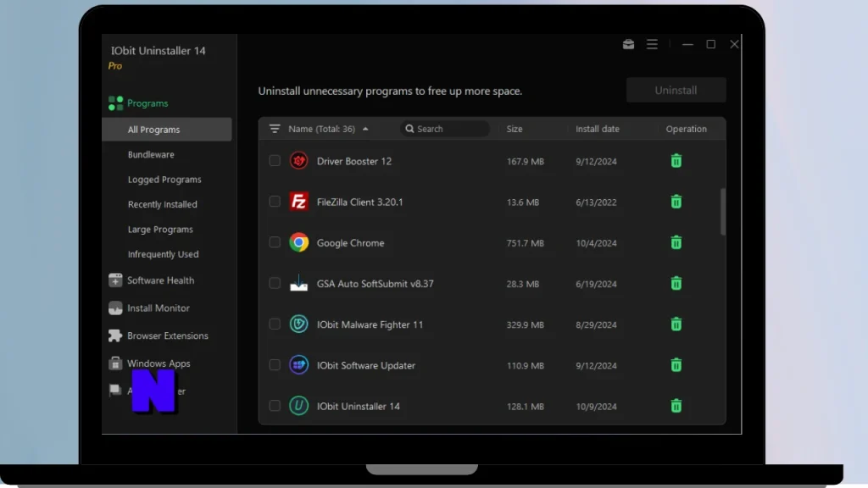
Task: Click into the Search programs field
Action: point(445,129)
